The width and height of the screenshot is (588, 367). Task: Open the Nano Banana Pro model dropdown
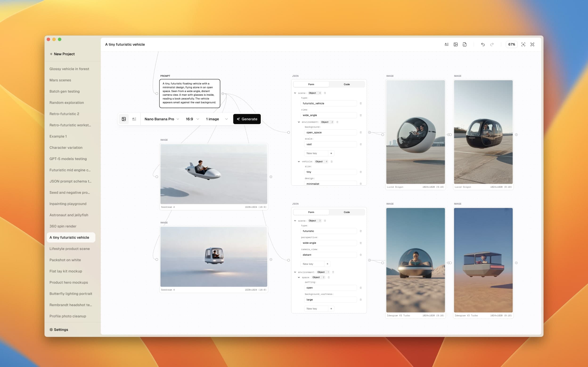click(x=161, y=119)
